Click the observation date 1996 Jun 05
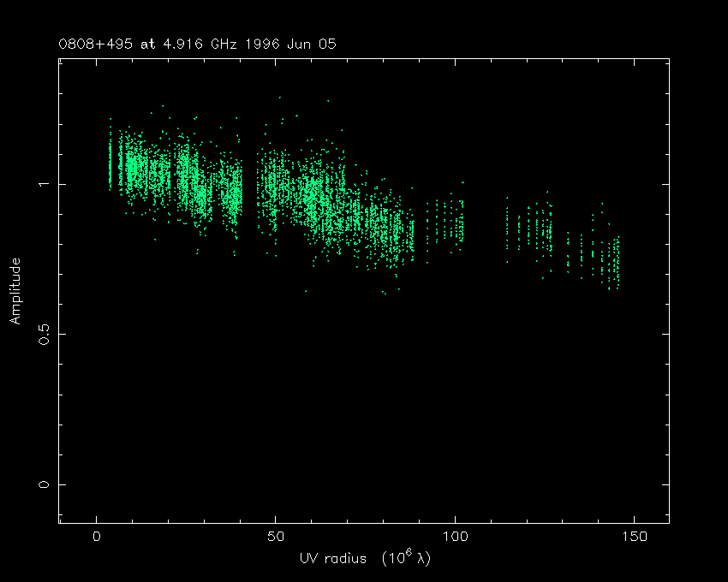 pos(292,44)
